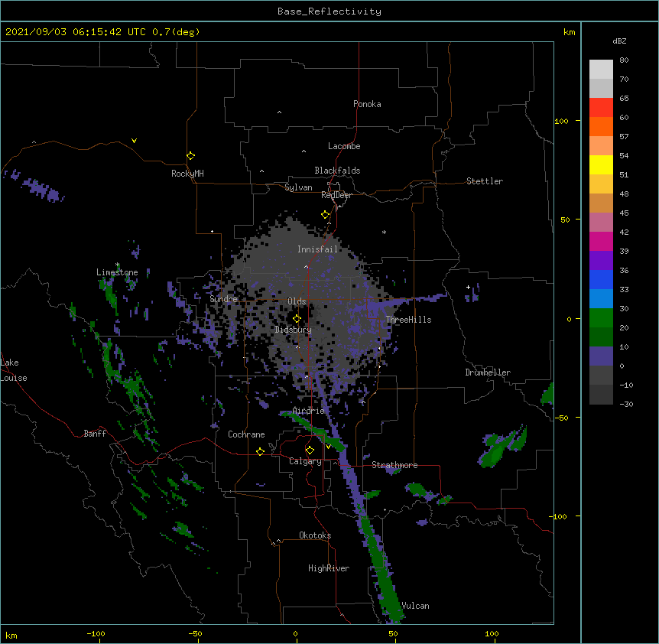Click the white asterisk marker east of Innisfail
Image resolution: width=659 pixels, height=644 pixels.
coord(384,232)
